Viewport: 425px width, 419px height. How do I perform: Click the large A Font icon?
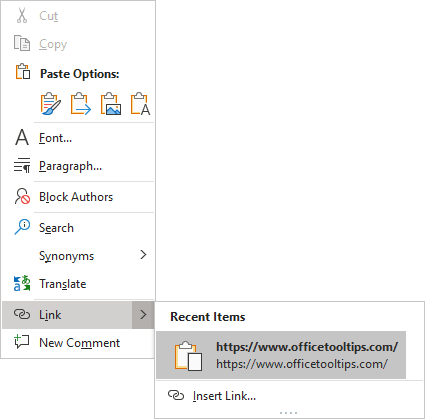coord(22,137)
